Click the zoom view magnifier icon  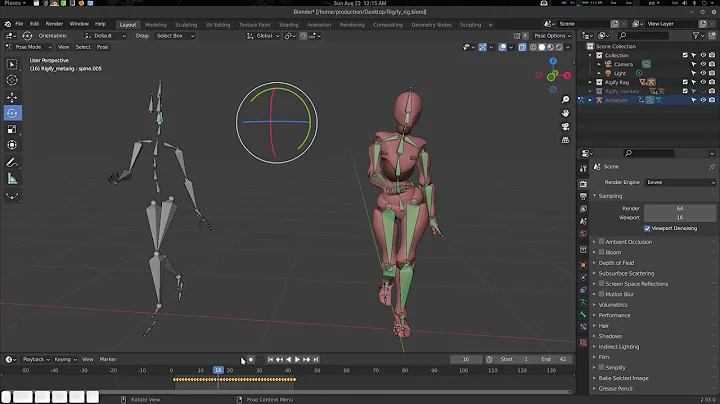(x=565, y=100)
